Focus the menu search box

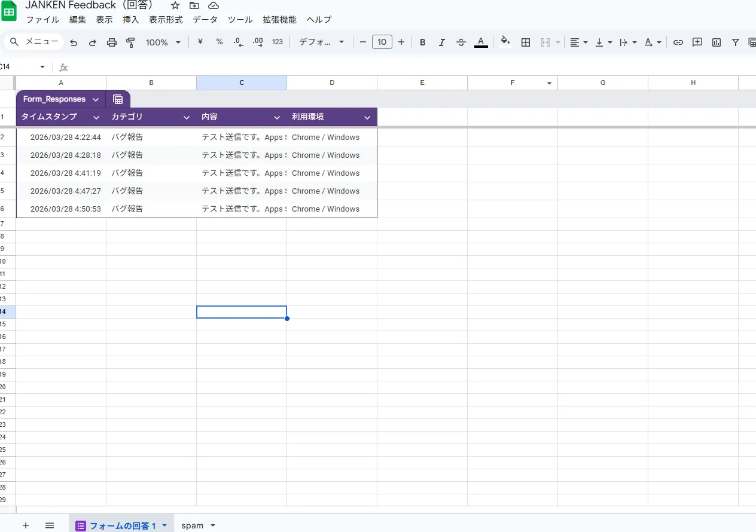point(33,42)
